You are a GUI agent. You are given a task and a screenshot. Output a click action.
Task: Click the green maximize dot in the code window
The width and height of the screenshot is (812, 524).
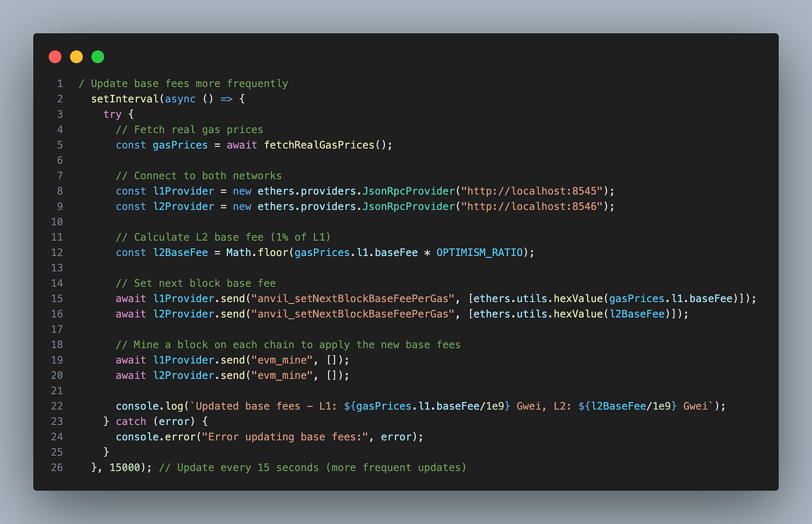[98, 57]
